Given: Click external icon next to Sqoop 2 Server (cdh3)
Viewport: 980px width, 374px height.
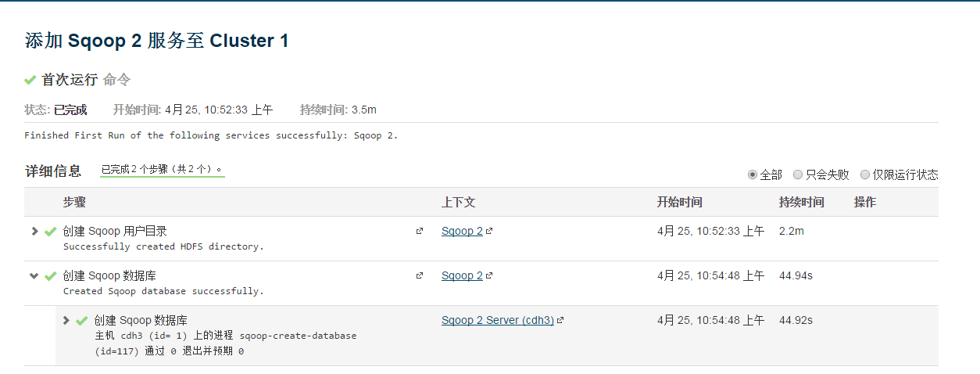Looking at the screenshot, I should click(x=560, y=321).
